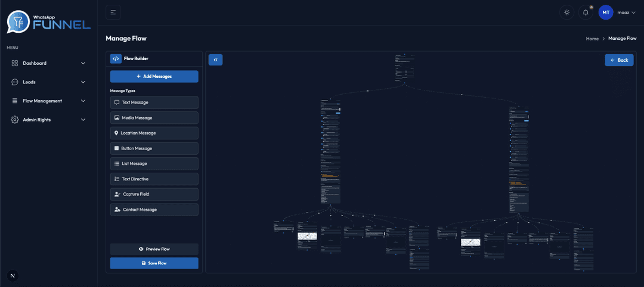Click the MENU sidebar label
Image resolution: width=644 pixels, height=287 pixels.
click(13, 48)
